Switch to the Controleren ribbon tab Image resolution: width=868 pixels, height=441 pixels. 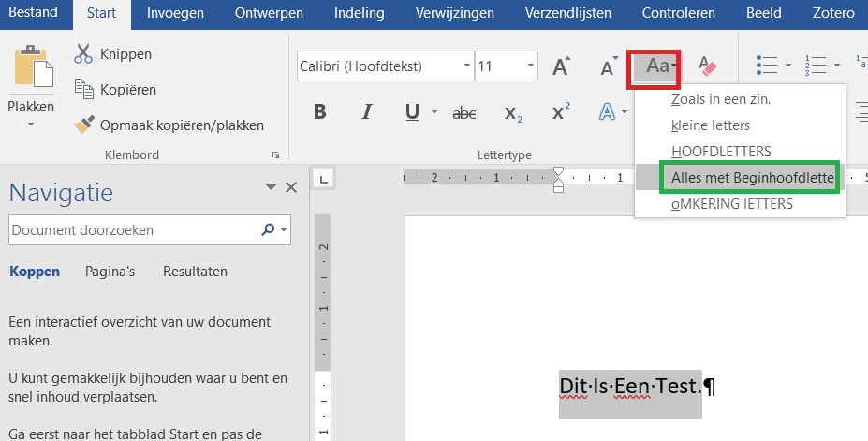pyautogui.click(x=679, y=13)
